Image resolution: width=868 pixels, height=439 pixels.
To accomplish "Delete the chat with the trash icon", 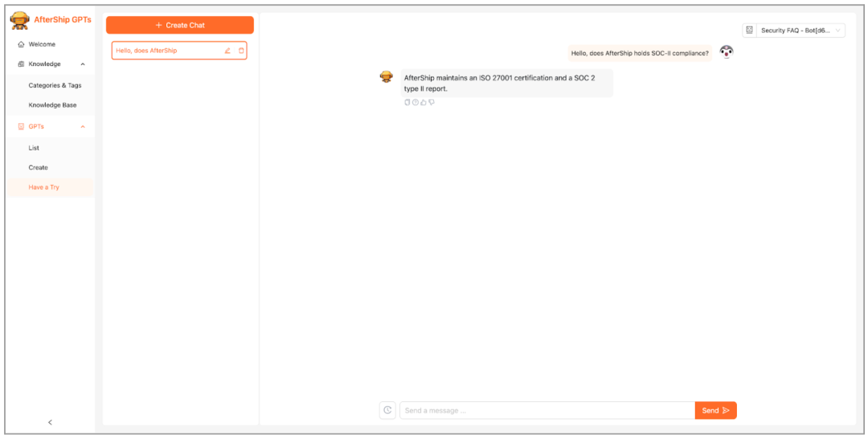I will tap(241, 51).
